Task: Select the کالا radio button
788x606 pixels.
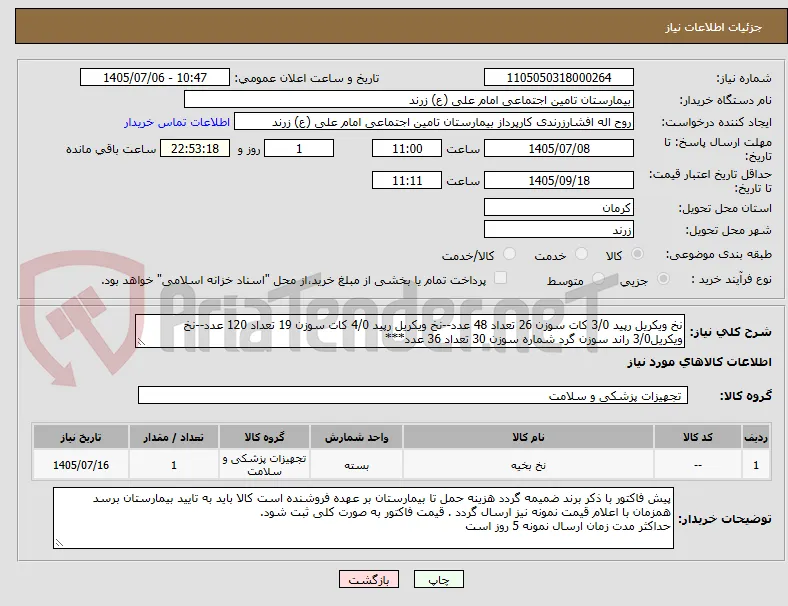Action: tap(637, 254)
